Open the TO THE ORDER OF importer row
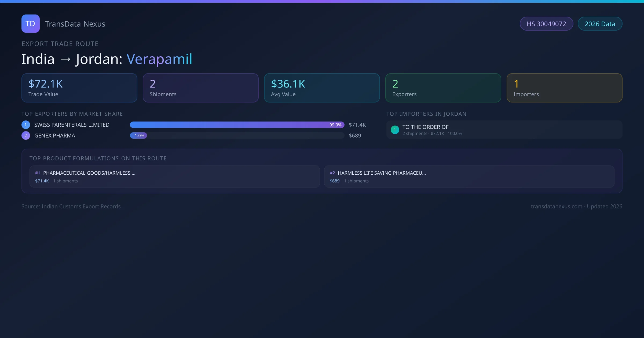The width and height of the screenshot is (644, 338). tap(504, 130)
